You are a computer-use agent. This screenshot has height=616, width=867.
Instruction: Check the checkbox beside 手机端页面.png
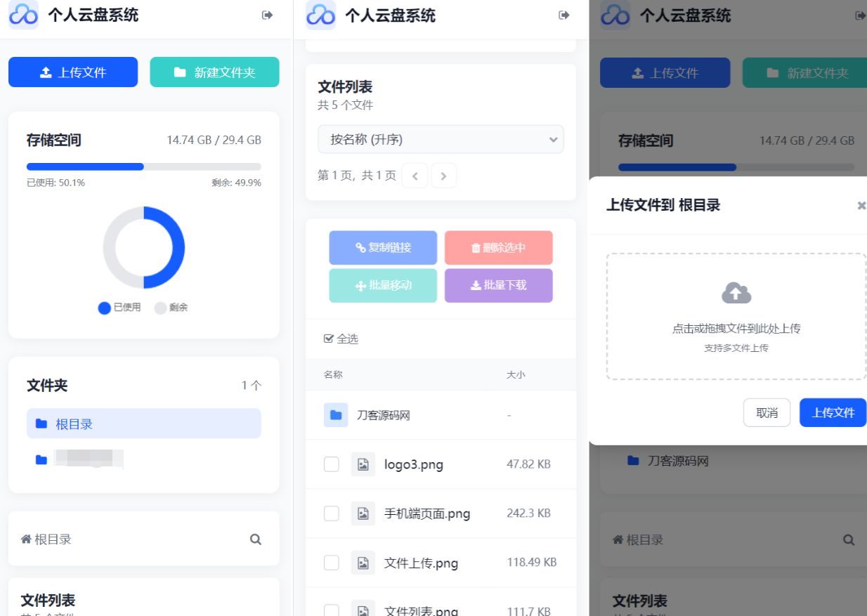pyautogui.click(x=331, y=513)
